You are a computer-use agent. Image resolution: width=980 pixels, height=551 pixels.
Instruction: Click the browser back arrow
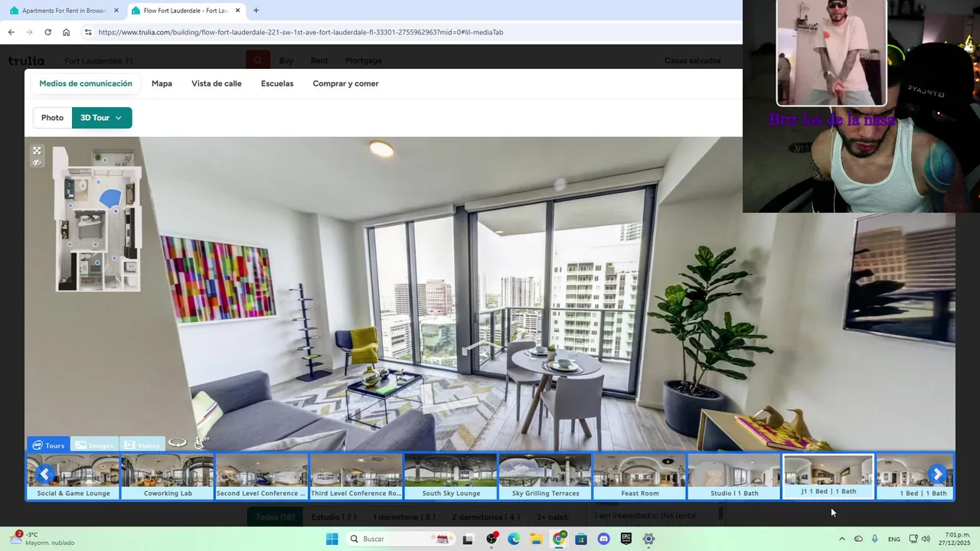tap(11, 32)
